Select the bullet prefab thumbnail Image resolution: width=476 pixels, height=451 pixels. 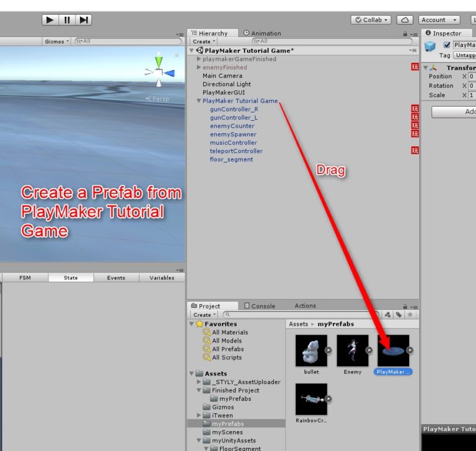[x=311, y=351]
